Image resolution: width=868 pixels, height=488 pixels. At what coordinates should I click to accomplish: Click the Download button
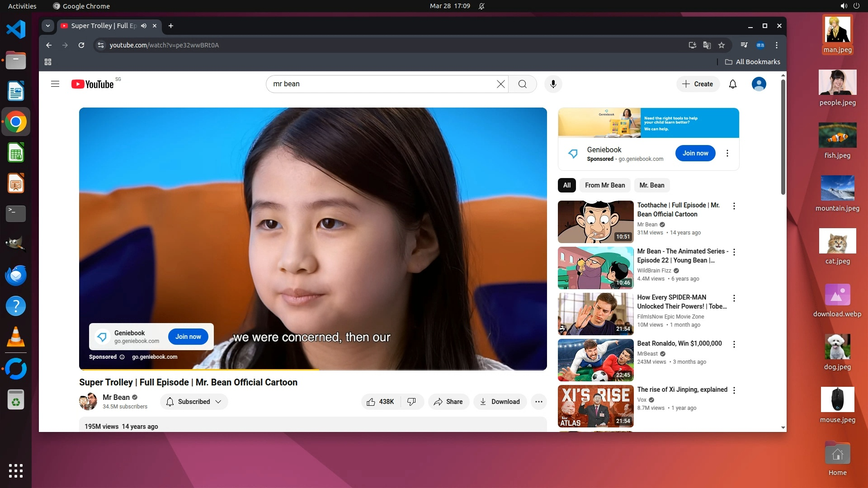click(x=500, y=402)
